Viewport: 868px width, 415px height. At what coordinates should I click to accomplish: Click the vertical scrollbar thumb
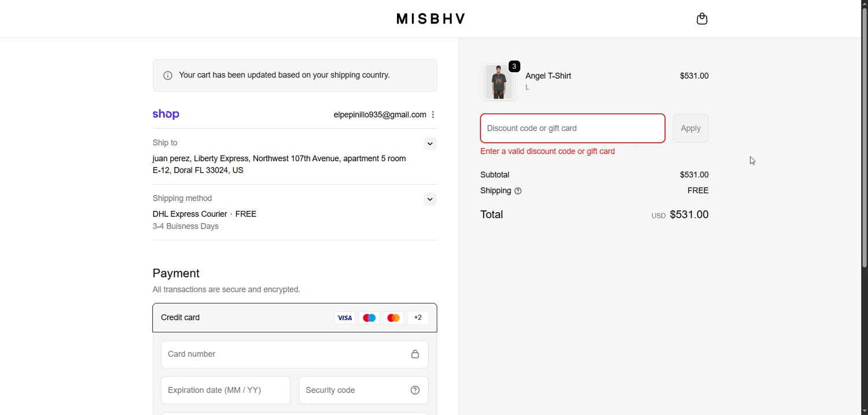pos(865,138)
